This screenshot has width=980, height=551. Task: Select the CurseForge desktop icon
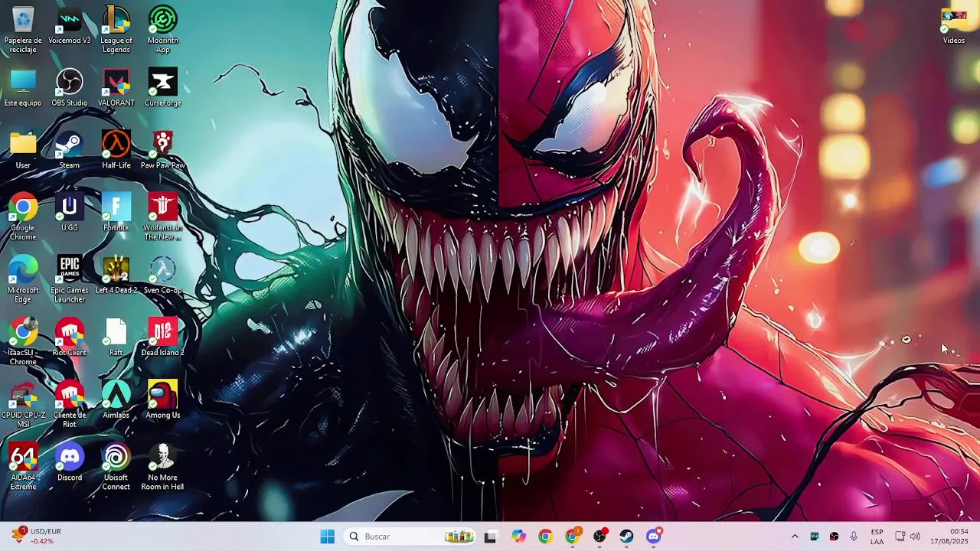tap(163, 87)
